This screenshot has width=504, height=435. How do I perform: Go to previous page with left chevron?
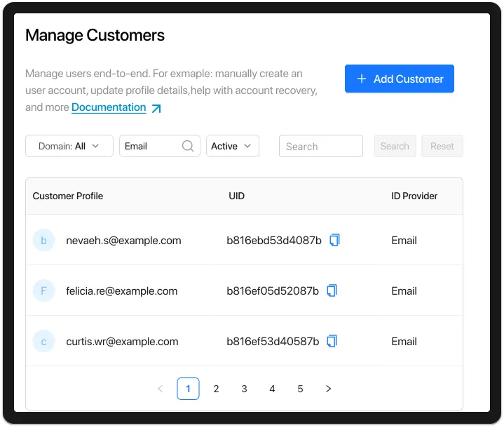tap(160, 389)
